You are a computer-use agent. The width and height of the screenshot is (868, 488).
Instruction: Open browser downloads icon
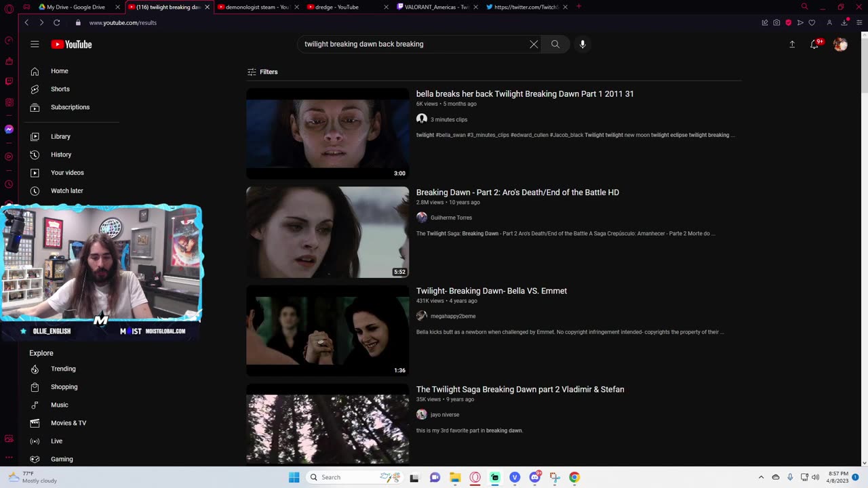844,22
